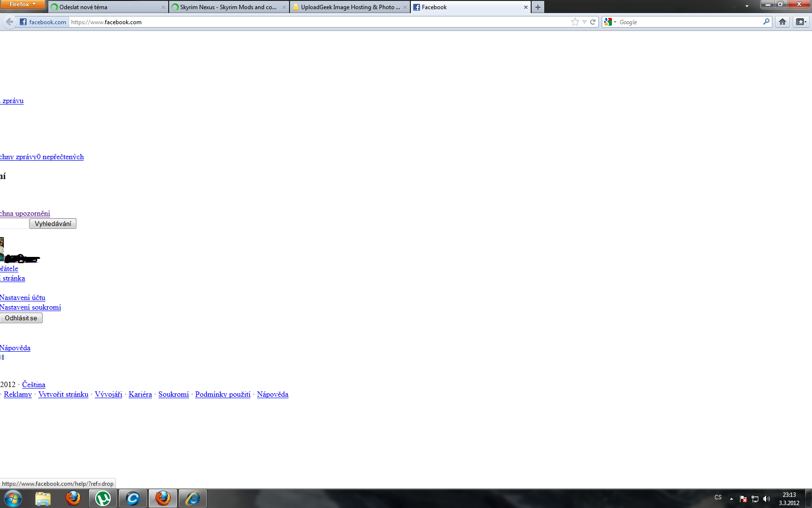
Task: Open the Bookmarks menu button
Action: coord(801,22)
